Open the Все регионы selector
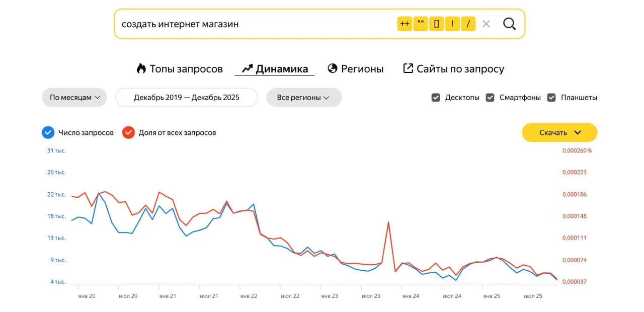The width and height of the screenshot is (644, 312). [304, 97]
